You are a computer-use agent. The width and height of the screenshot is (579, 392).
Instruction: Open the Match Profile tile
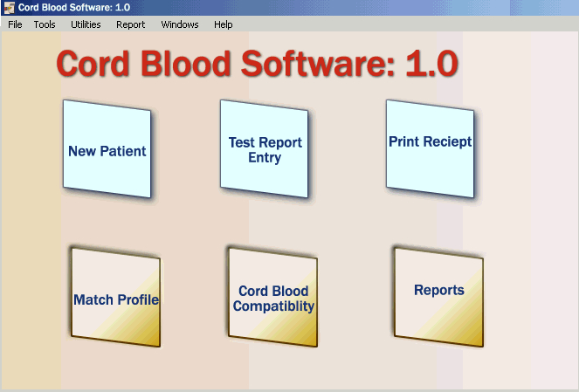tap(116, 297)
